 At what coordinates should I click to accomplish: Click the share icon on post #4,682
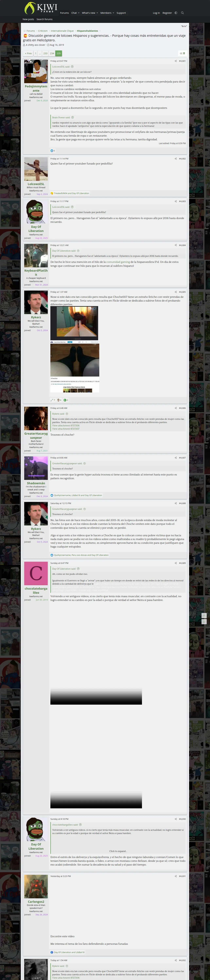click(x=176, y=159)
